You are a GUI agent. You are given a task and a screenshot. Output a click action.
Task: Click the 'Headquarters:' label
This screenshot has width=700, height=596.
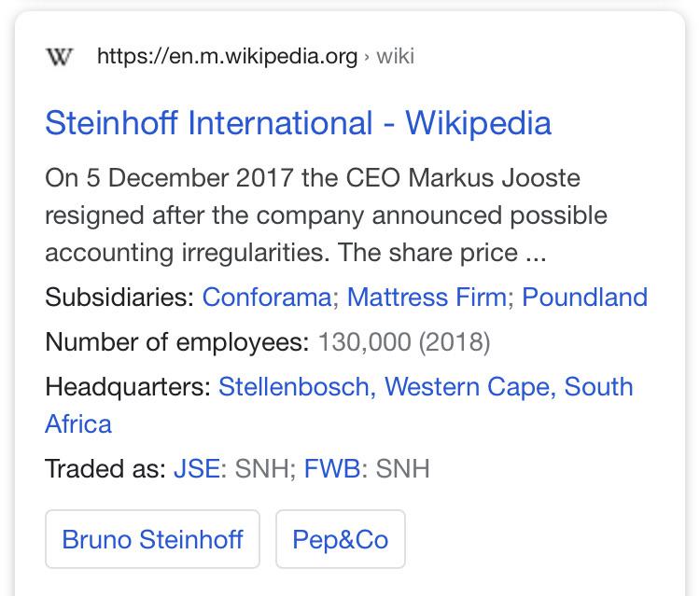pyautogui.click(x=127, y=387)
